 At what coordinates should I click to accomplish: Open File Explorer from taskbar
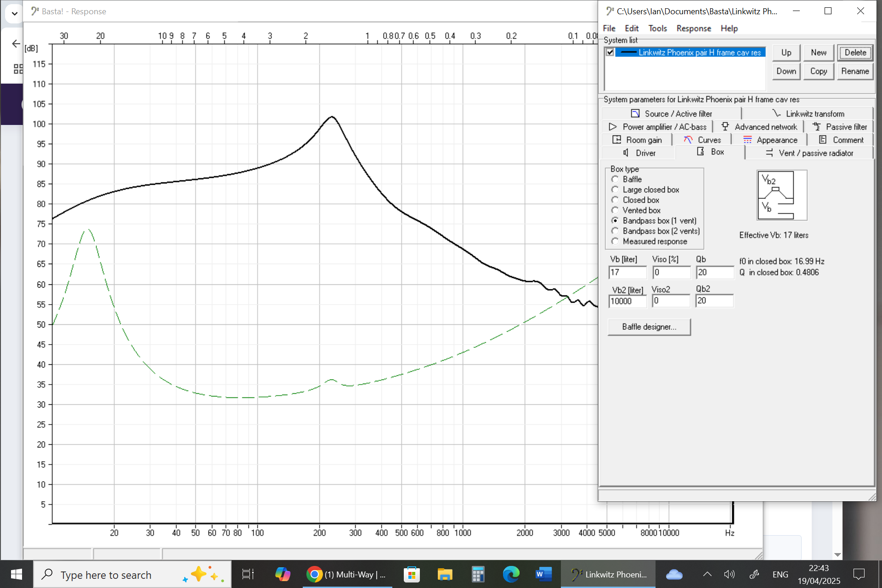tap(445, 574)
